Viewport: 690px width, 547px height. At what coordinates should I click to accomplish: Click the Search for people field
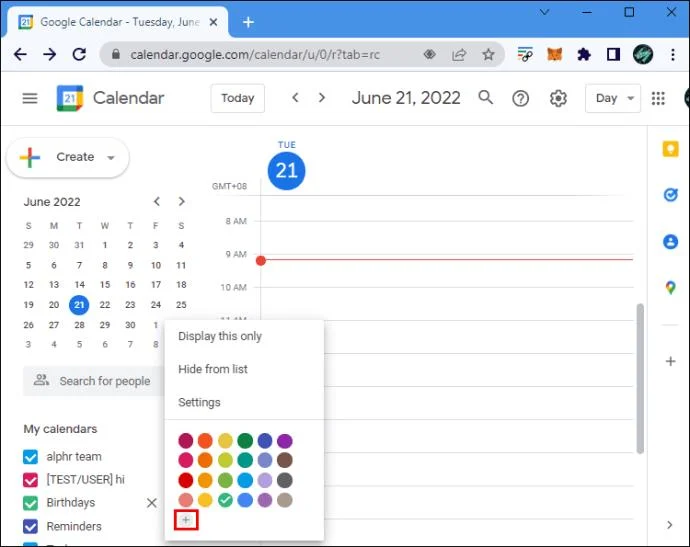[94, 381]
